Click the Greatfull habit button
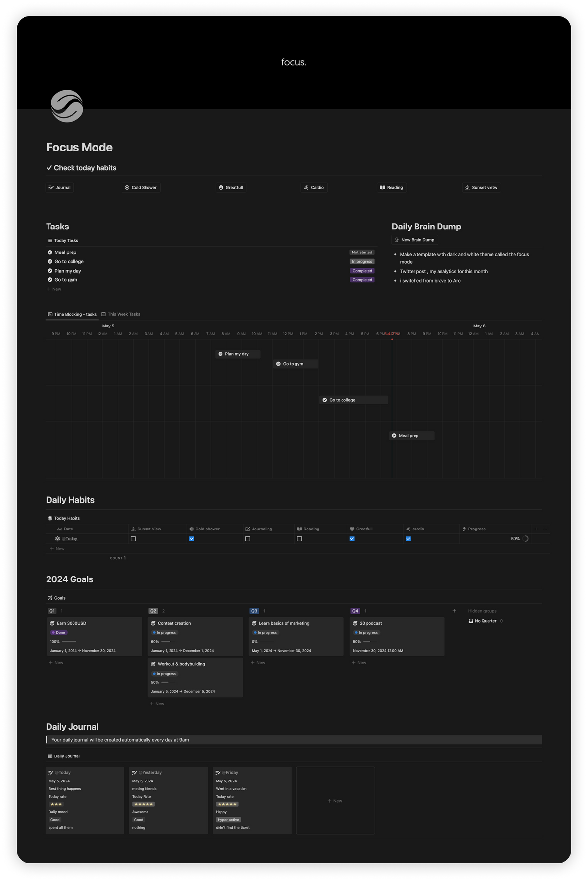This screenshot has height=881, width=588. (231, 187)
